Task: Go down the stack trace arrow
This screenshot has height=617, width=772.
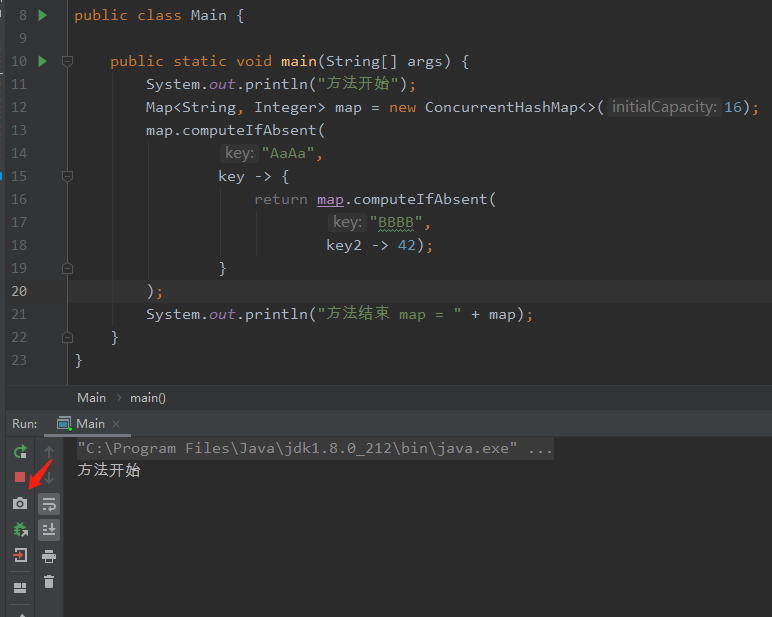Action: (x=49, y=477)
